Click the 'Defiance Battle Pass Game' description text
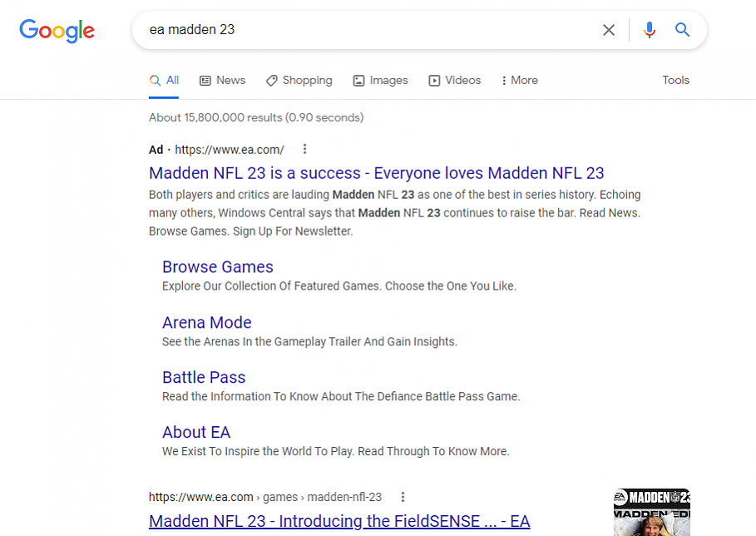The height and width of the screenshot is (536, 756). pyautogui.click(x=341, y=396)
